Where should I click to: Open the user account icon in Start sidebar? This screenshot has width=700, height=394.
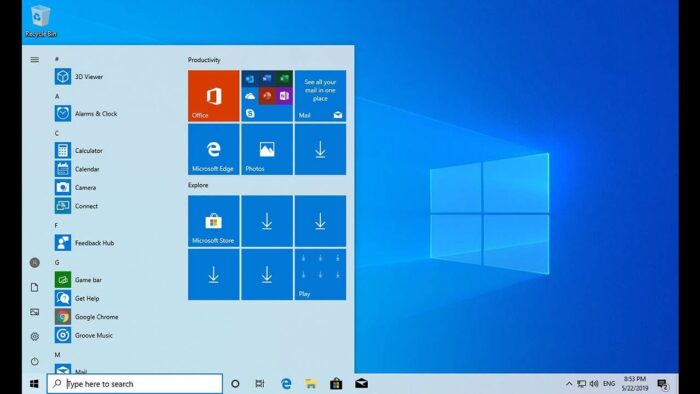(x=34, y=263)
